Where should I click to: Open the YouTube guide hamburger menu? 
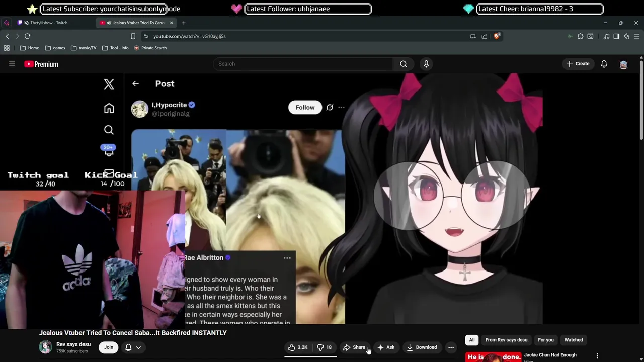[12, 64]
